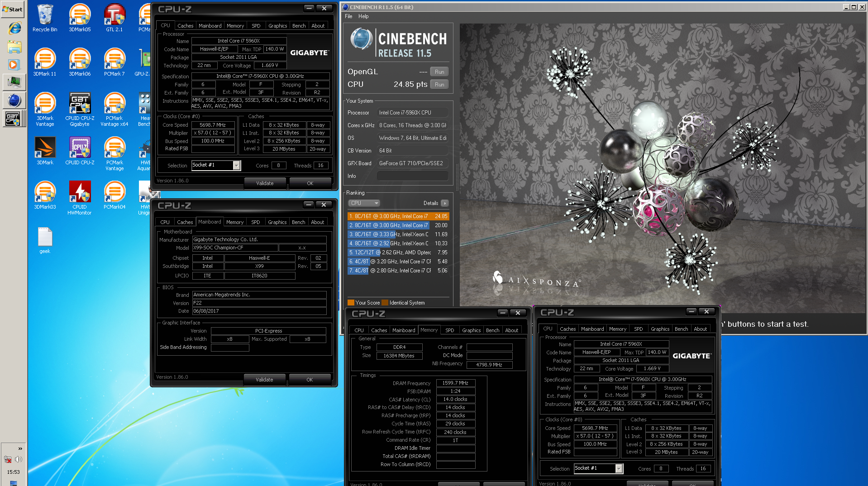Open the 3DMark Vantage shortcut
868x486 pixels.
coord(45,109)
